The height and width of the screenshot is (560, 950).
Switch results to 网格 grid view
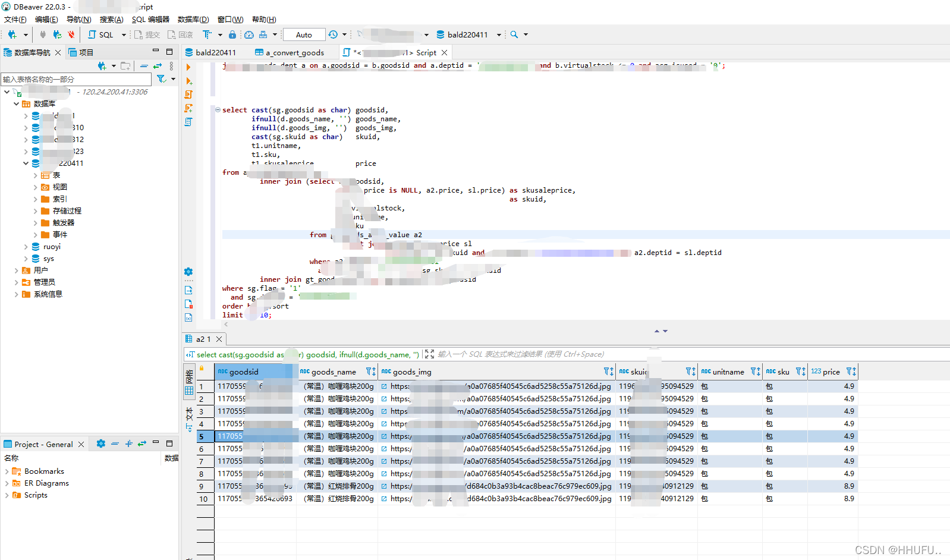click(x=189, y=380)
